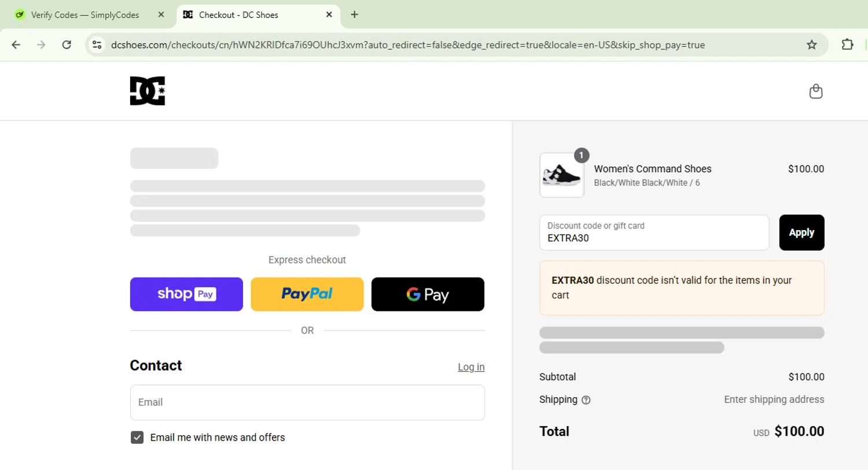Choose PayPal express checkout

pyautogui.click(x=307, y=294)
